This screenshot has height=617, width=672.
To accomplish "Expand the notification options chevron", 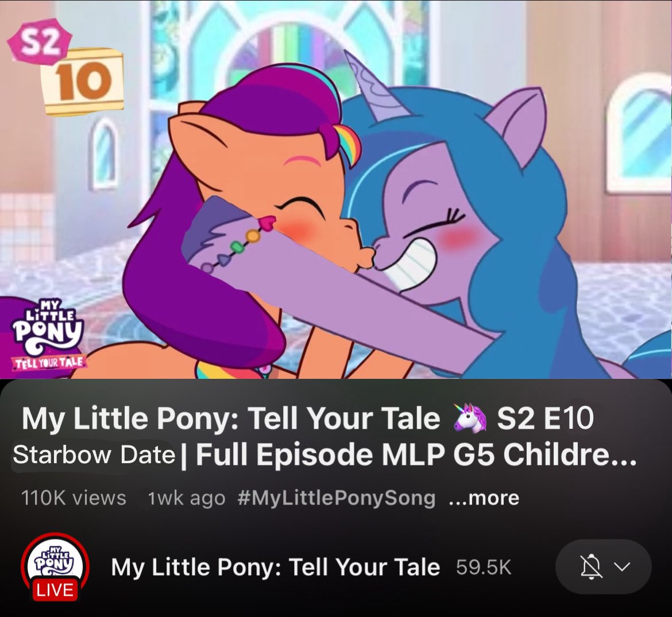I will [x=622, y=566].
